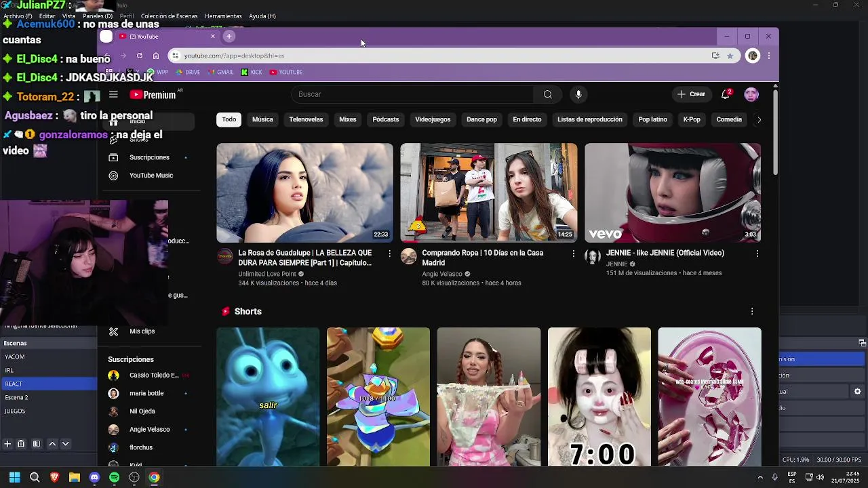Click the install app icon in address bar

click(x=715, y=56)
